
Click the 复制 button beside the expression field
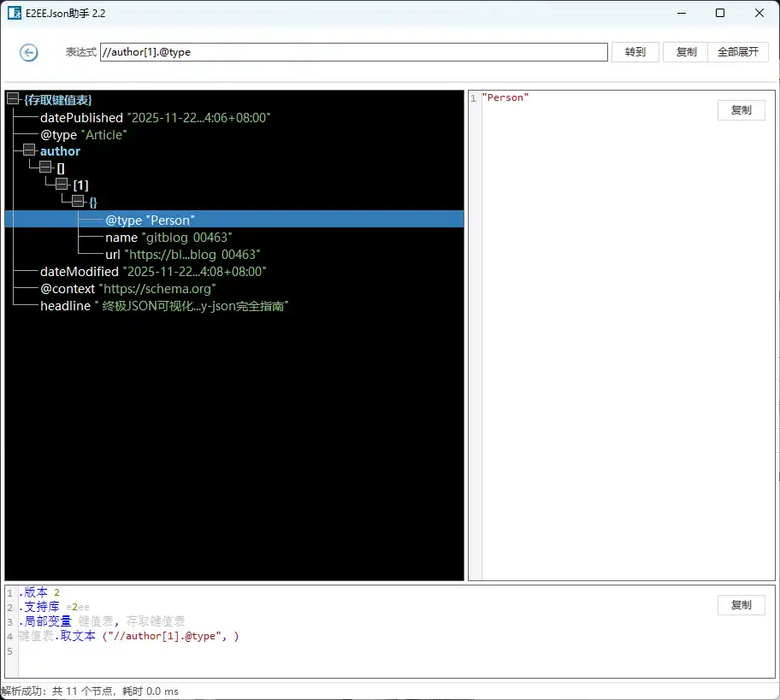(x=686, y=51)
